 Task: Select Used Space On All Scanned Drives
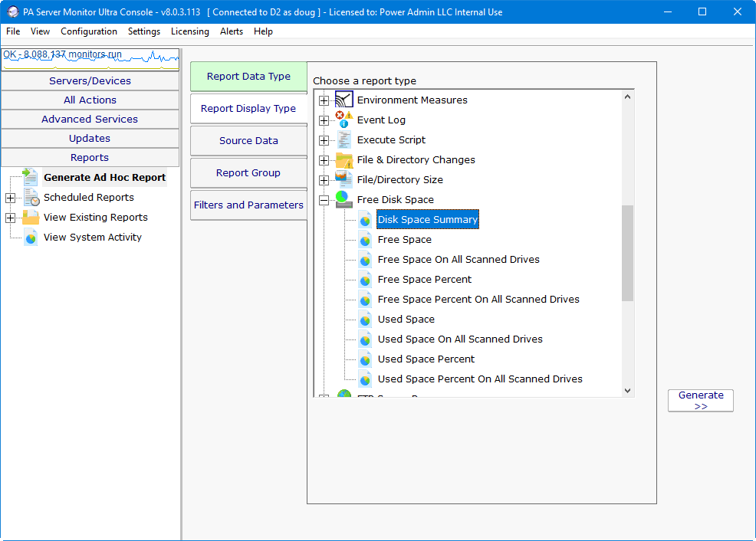pyautogui.click(x=460, y=339)
